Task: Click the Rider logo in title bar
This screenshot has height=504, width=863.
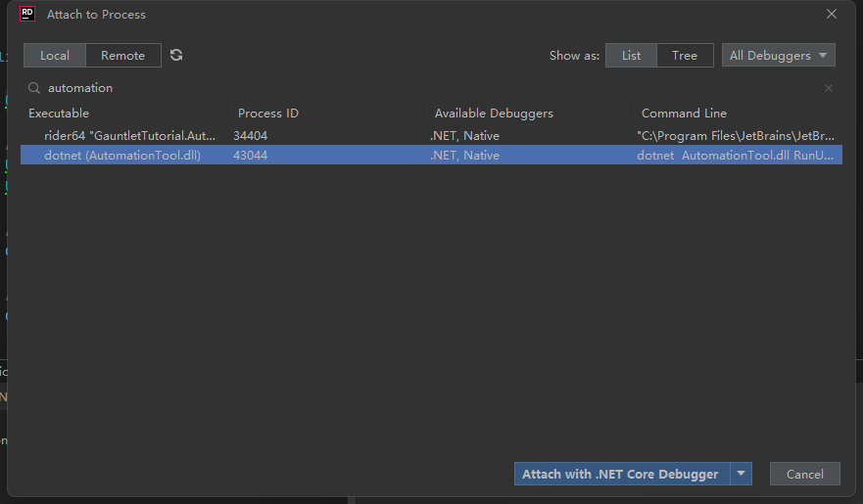Action: pyautogui.click(x=27, y=14)
